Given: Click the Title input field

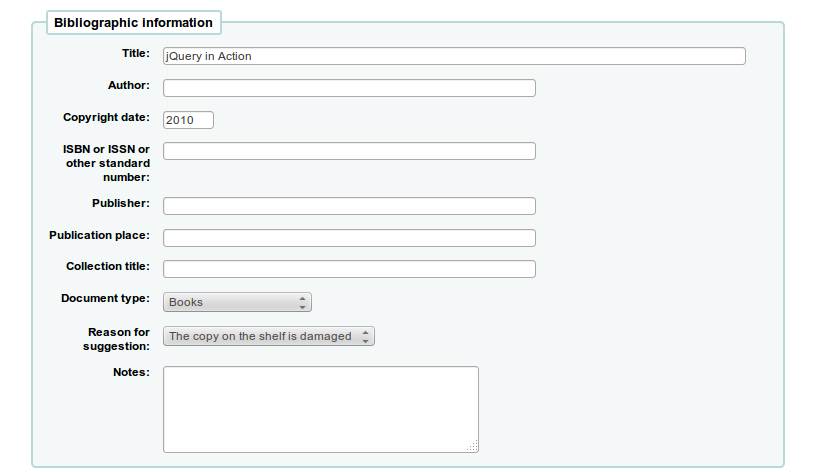Looking at the screenshot, I should pyautogui.click(x=454, y=56).
